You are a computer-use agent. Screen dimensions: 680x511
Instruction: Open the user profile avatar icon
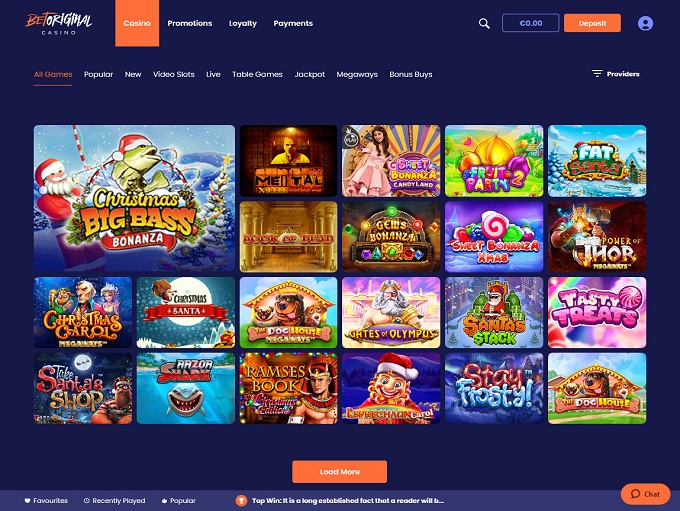click(x=645, y=23)
